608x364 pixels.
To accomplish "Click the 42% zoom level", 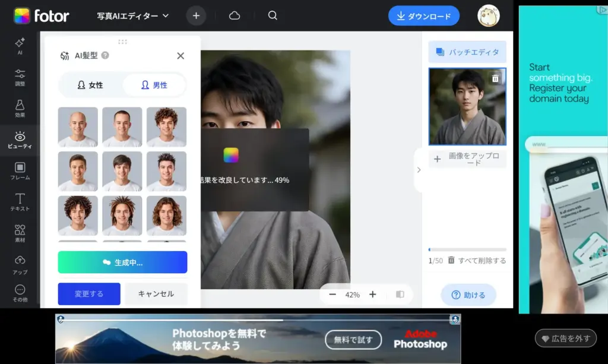I will pyautogui.click(x=353, y=295).
